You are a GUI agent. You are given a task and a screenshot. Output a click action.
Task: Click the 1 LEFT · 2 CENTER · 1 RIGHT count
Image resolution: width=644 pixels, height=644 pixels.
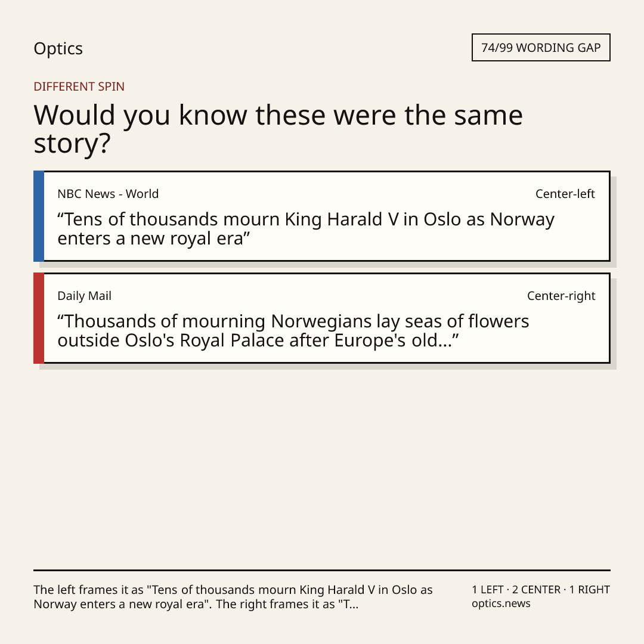[541, 590]
